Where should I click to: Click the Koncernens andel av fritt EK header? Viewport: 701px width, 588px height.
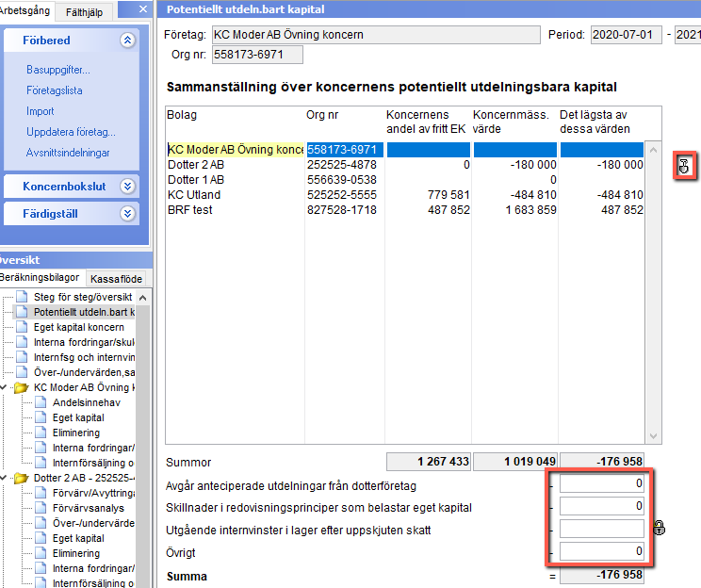click(x=426, y=122)
